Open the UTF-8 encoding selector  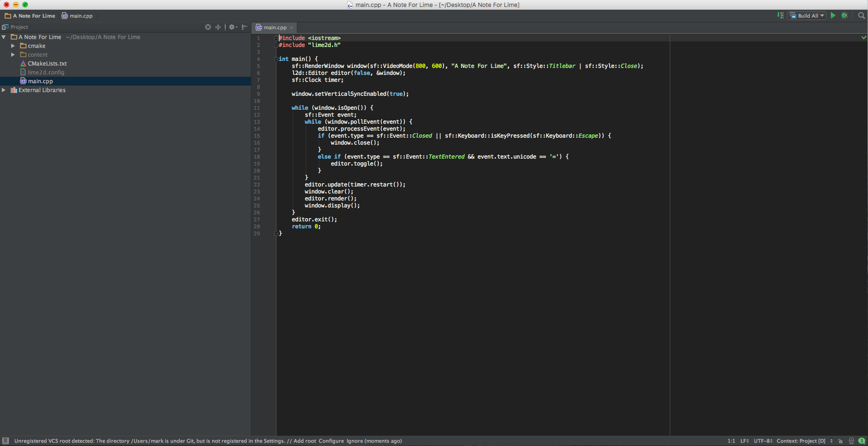click(763, 441)
